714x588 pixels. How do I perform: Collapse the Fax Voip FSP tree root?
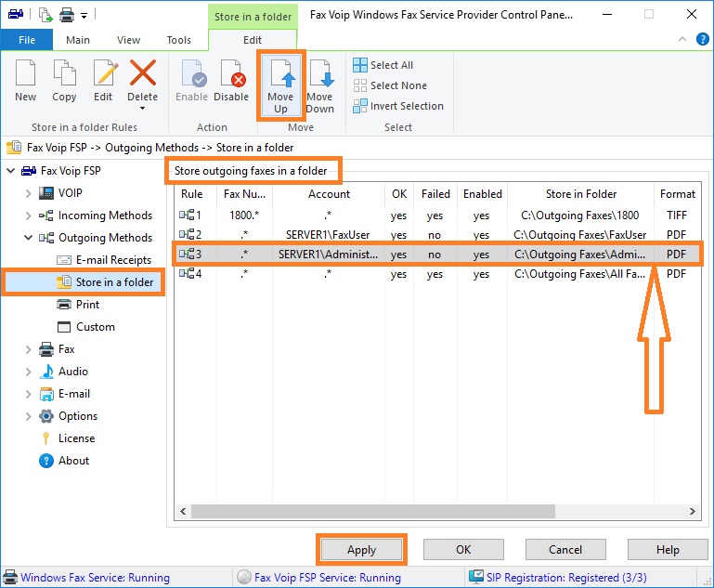(10, 171)
